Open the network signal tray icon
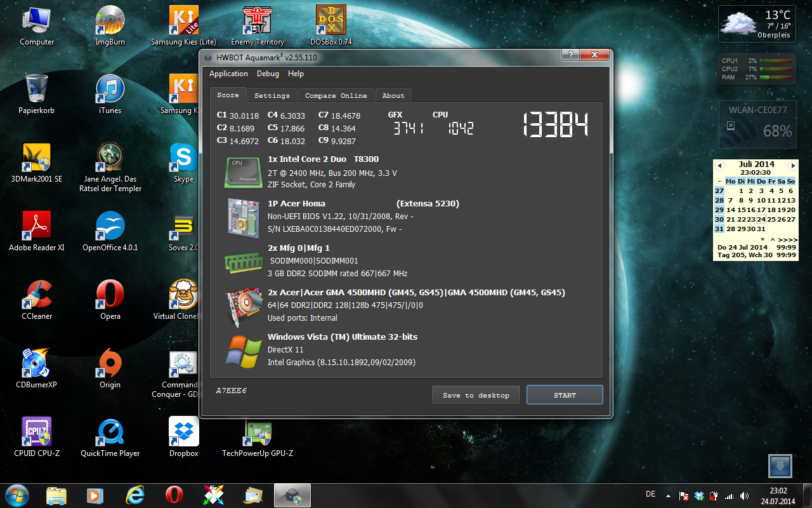 (729, 496)
